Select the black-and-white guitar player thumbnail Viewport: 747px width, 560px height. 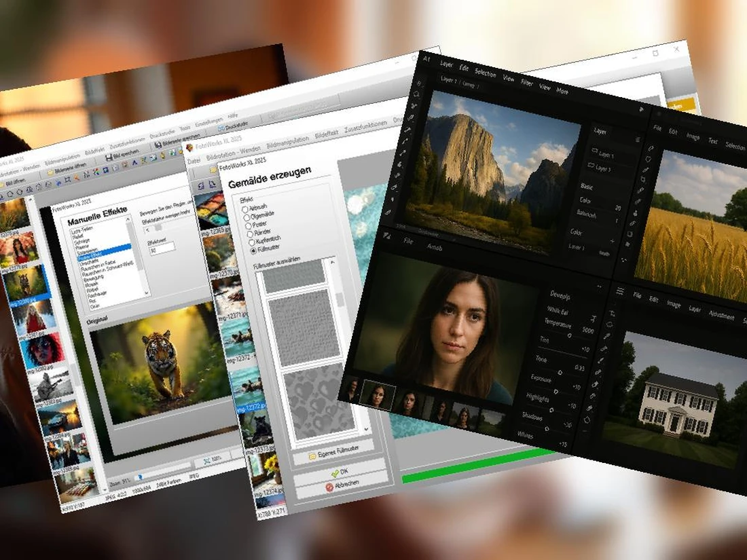pos(51,384)
